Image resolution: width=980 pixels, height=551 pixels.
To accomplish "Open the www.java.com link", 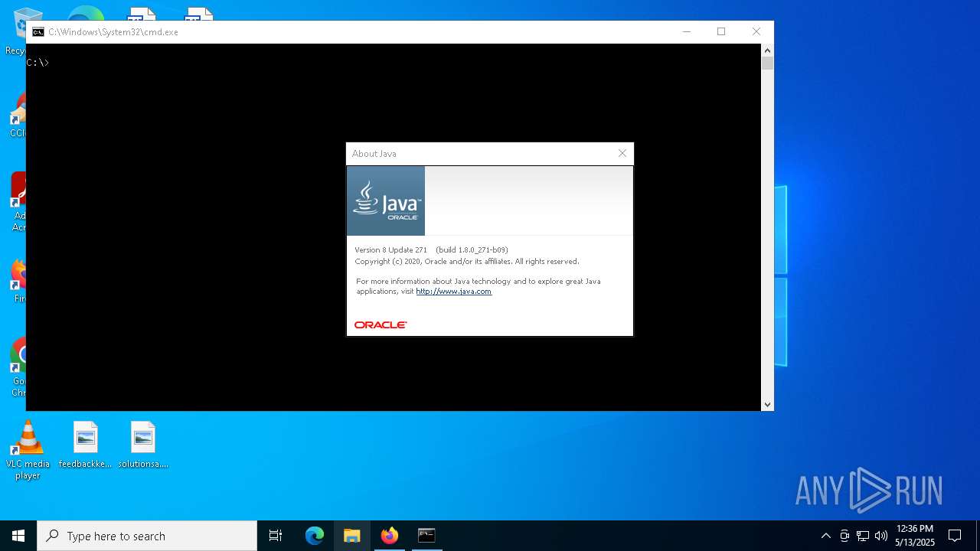I will [453, 292].
